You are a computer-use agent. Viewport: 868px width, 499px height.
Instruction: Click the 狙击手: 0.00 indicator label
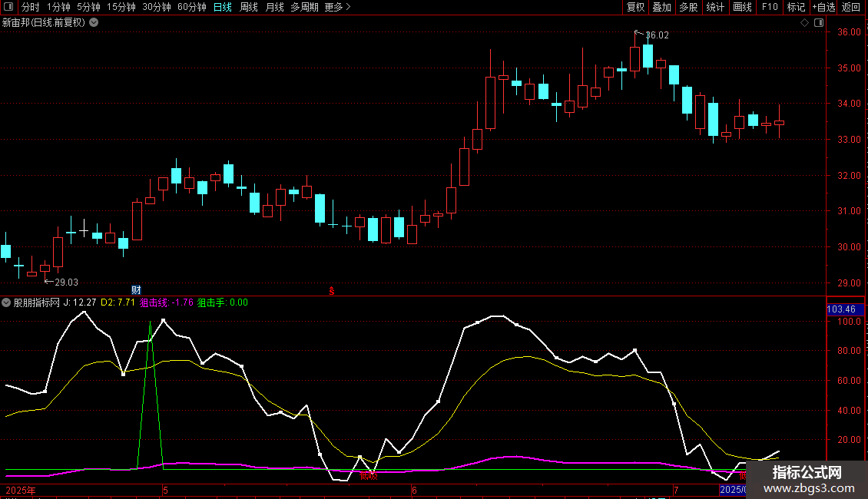(x=223, y=302)
